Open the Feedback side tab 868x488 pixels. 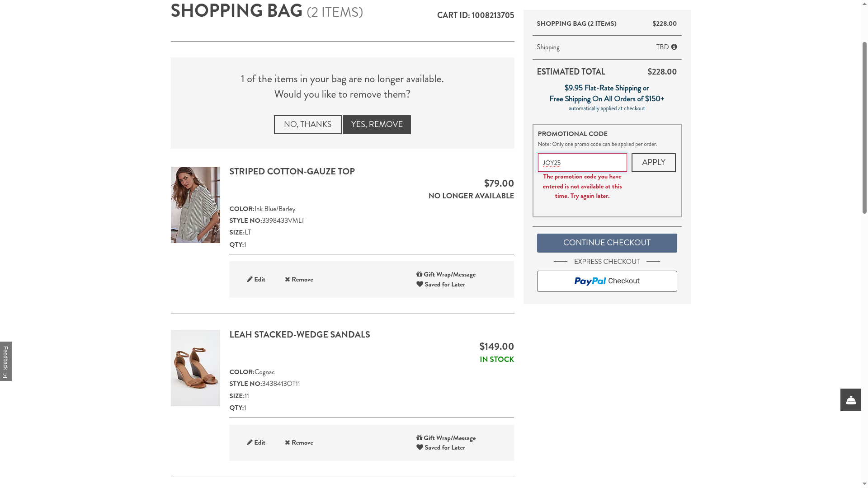coord(6,361)
